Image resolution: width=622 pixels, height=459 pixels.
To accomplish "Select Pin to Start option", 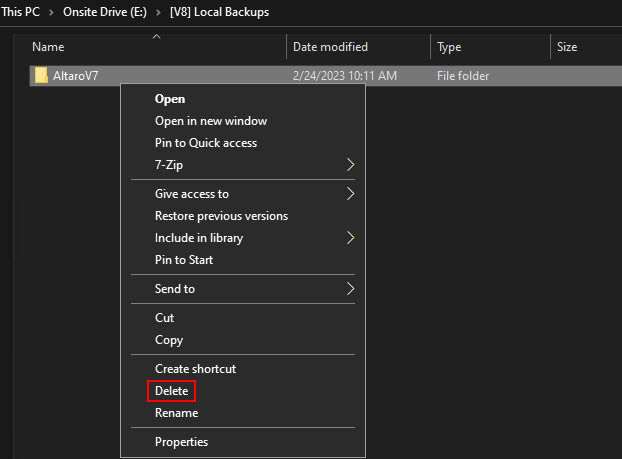I will click(184, 260).
